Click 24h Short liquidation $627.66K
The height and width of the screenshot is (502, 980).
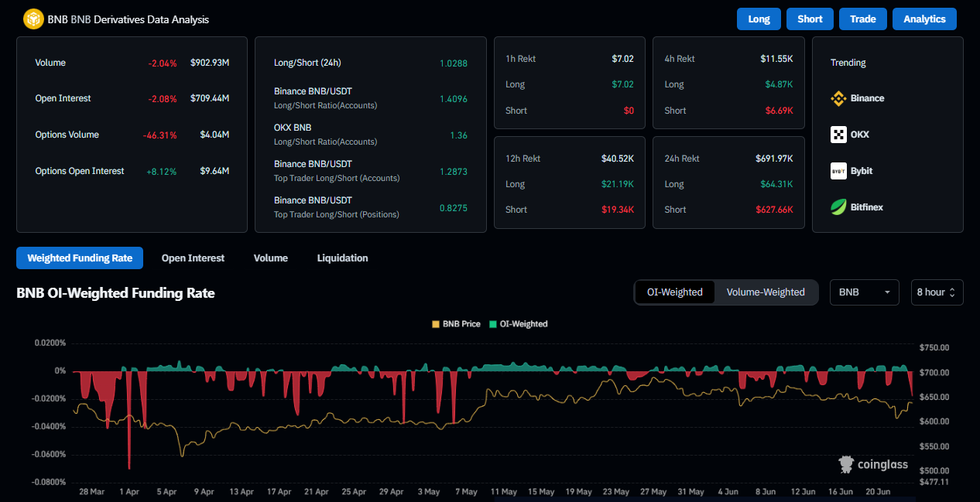[x=775, y=210]
